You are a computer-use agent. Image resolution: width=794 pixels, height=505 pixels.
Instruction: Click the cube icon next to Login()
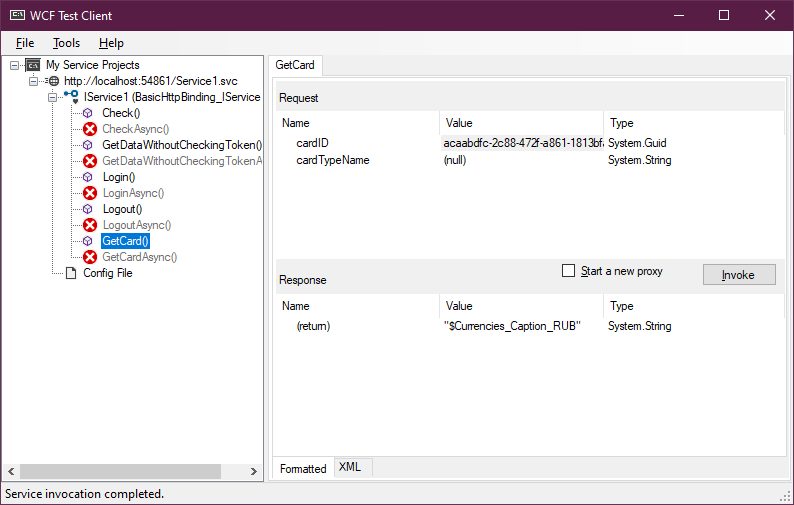tap(89, 177)
